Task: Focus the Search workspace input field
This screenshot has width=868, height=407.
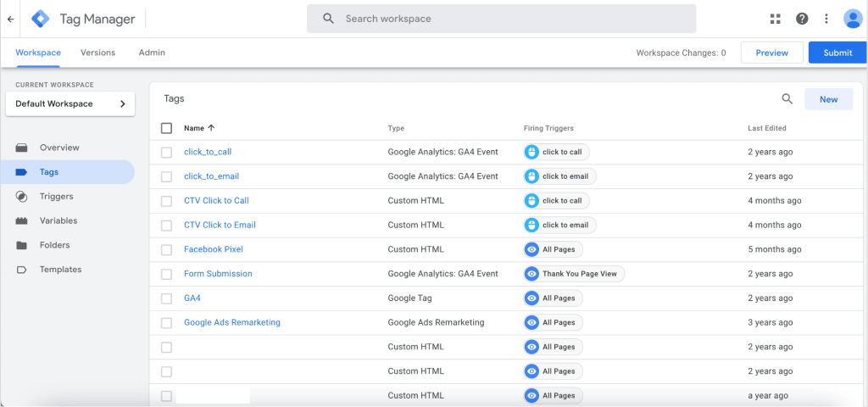Action: point(502,19)
